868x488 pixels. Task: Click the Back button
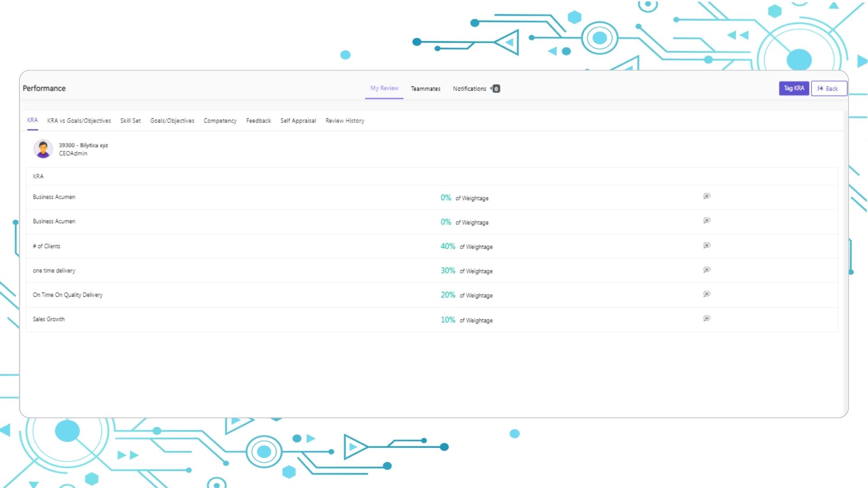[x=829, y=89]
